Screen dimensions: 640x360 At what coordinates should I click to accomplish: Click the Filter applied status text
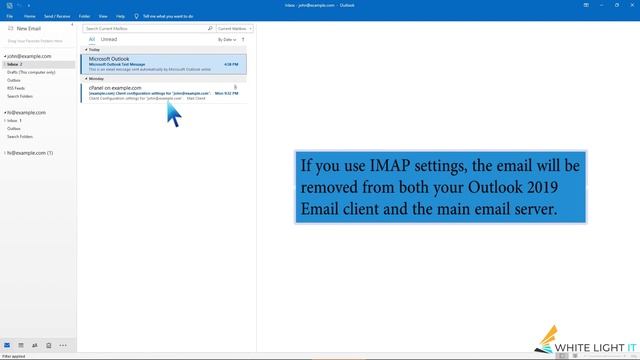coord(13,356)
